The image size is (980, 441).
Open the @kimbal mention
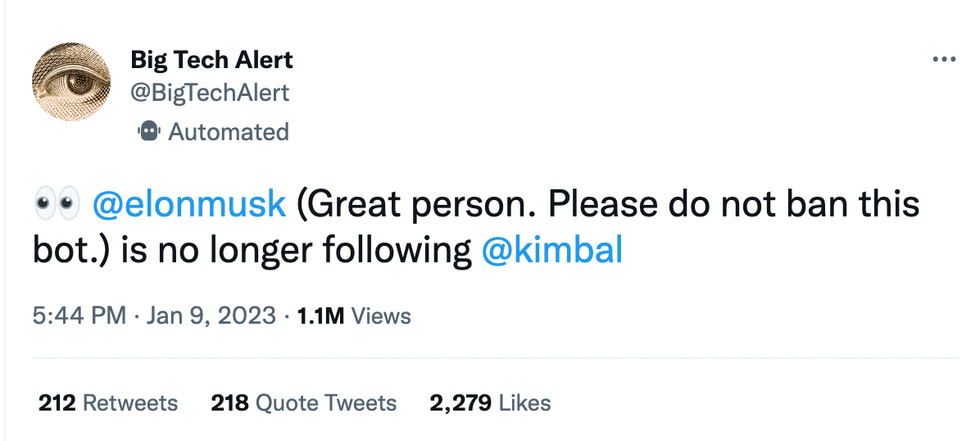pyautogui.click(x=551, y=250)
